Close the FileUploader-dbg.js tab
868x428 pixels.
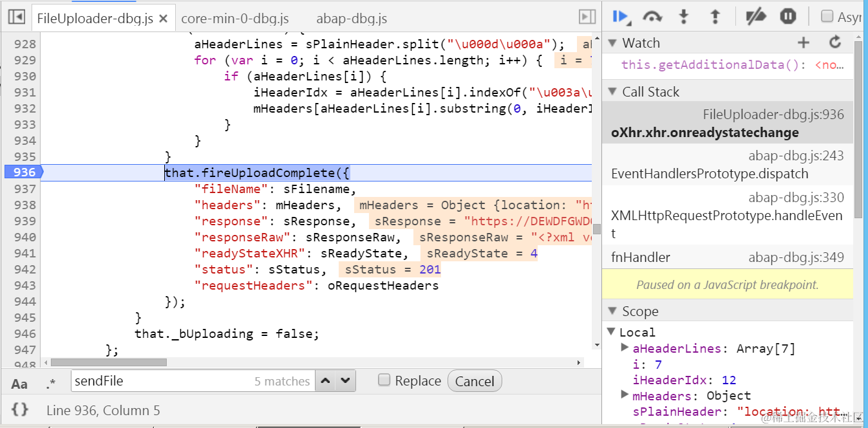164,19
